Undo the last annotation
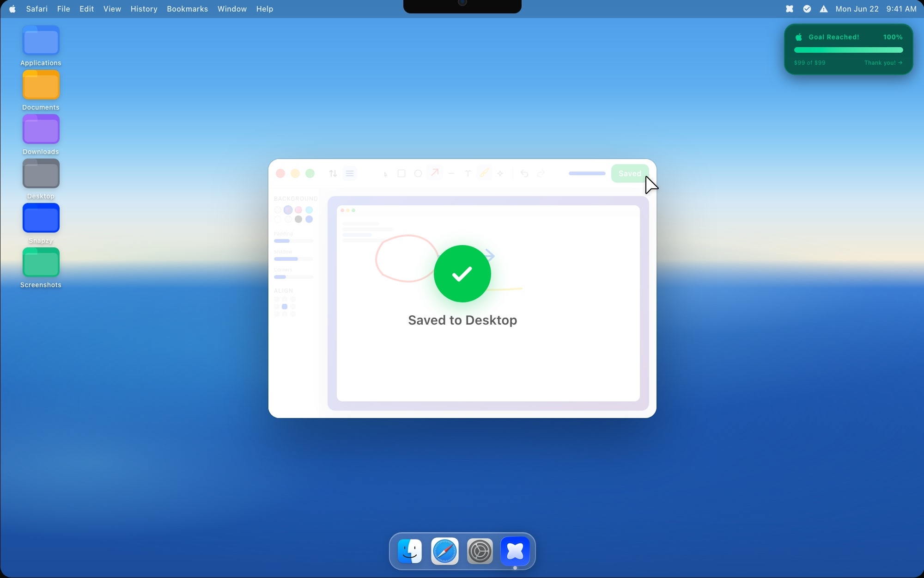The height and width of the screenshot is (578, 924). 524,173
